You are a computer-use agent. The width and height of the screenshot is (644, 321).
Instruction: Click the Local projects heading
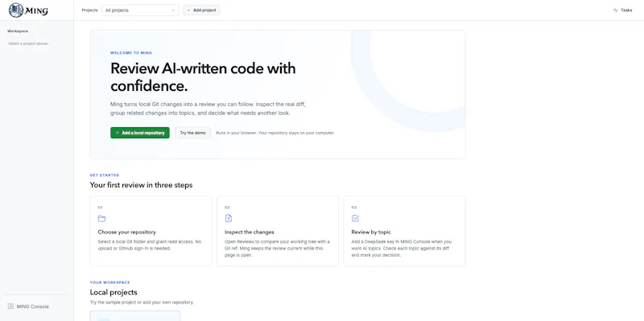(114, 292)
